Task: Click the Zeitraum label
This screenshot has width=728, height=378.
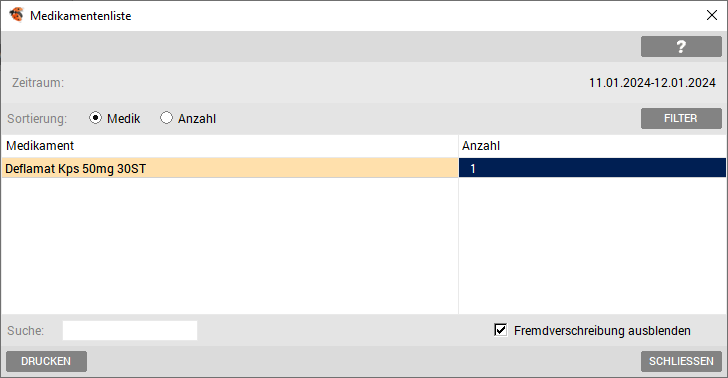Action: click(x=38, y=83)
